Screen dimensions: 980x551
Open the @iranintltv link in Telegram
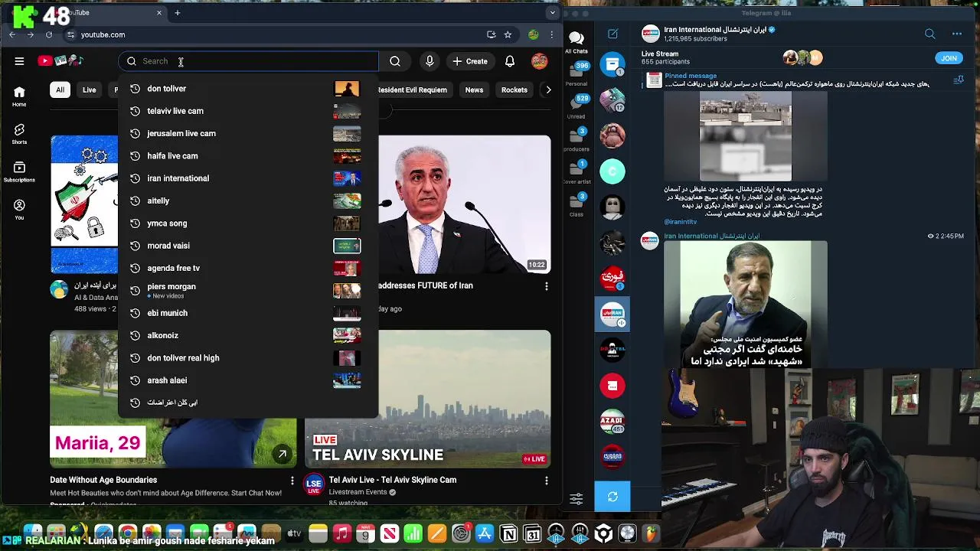click(x=680, y=222)
